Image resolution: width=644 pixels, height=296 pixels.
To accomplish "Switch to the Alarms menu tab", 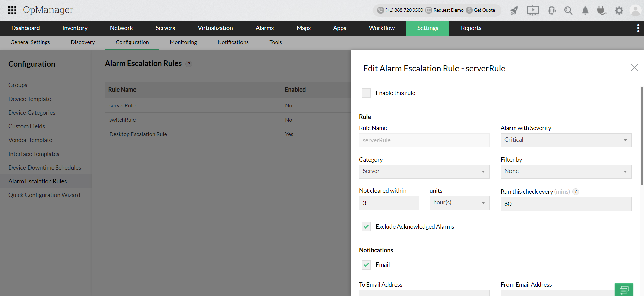I will [x=264, y=28].
